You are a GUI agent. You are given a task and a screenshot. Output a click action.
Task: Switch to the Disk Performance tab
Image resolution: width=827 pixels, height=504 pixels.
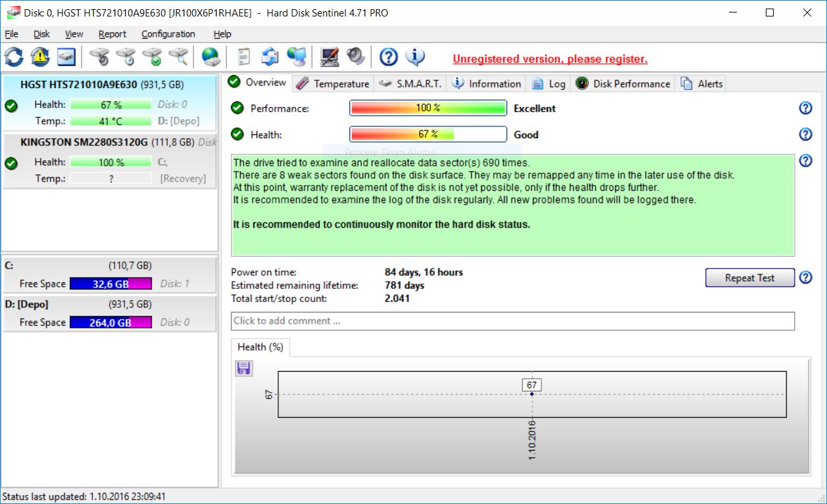(624, 84)
